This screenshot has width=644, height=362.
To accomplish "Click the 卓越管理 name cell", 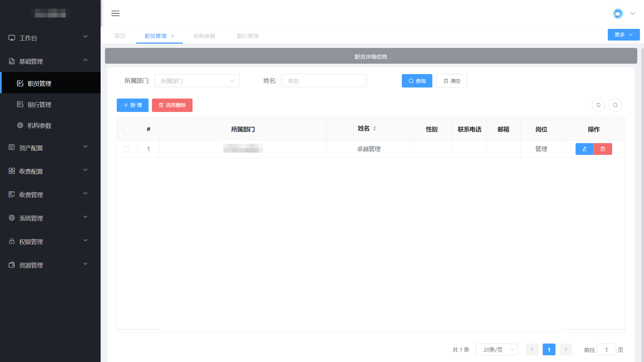I will (369, 149).
